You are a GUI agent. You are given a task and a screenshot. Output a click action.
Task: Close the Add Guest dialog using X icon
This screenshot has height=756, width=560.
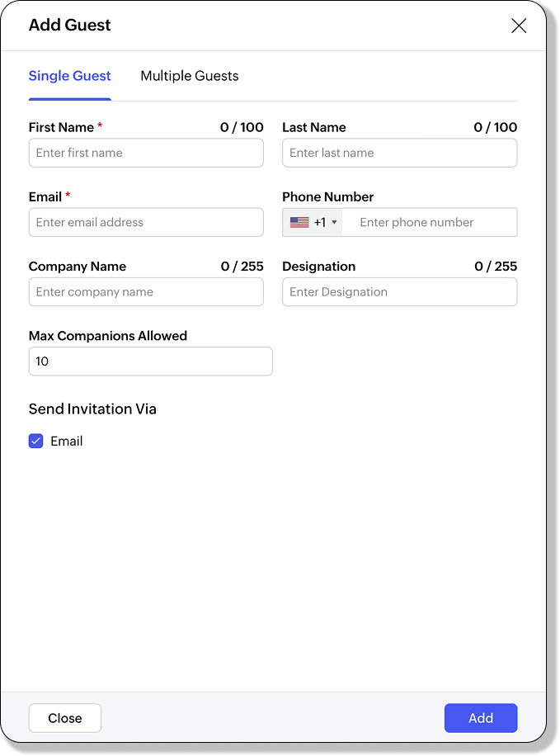tap(519, 26)
